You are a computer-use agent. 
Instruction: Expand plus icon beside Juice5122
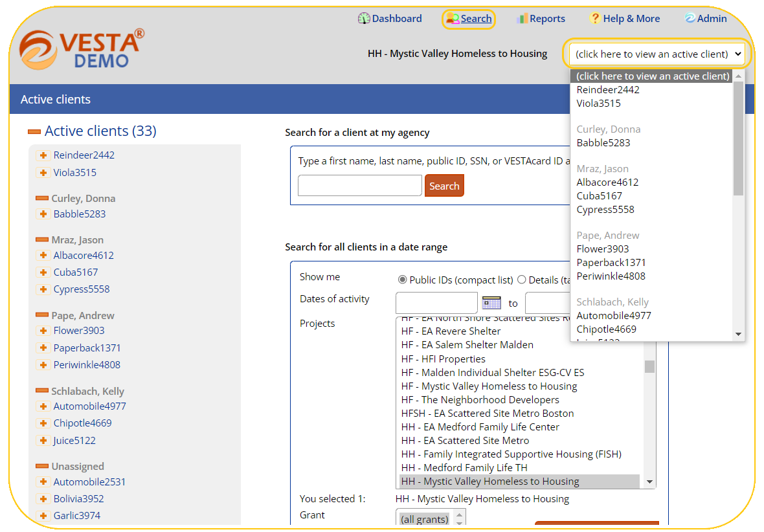(43, 440)
